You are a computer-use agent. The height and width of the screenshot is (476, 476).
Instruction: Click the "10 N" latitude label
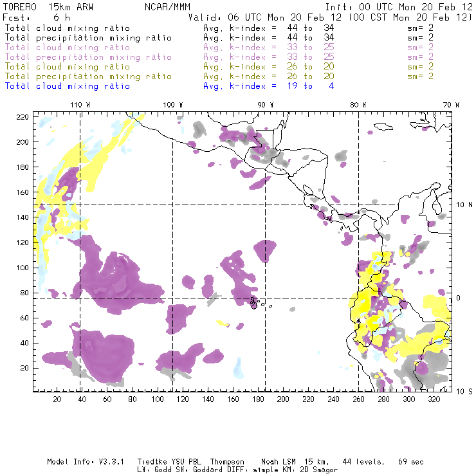coord(464,205)
